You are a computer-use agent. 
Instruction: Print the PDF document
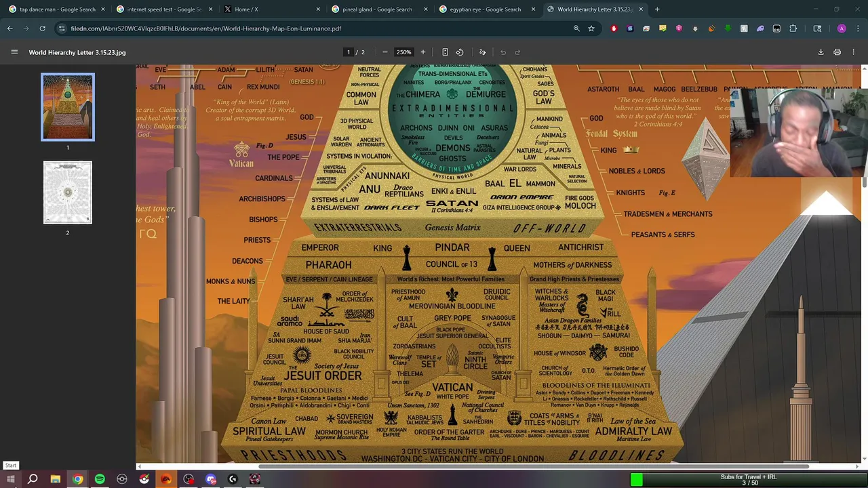point(837,52)
